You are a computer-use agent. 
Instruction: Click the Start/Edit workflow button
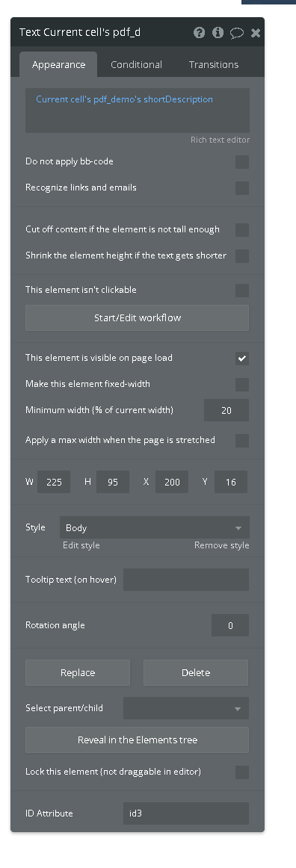[x=137, y=317]
